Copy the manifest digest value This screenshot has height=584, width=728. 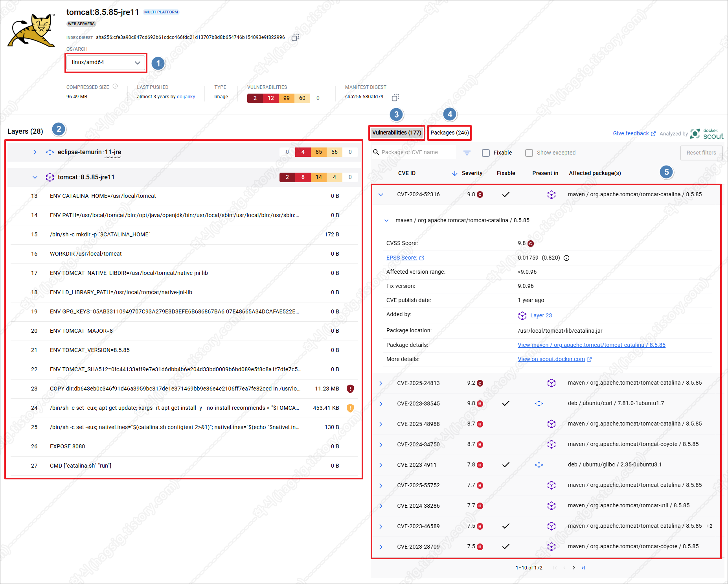tap(395, 97)
